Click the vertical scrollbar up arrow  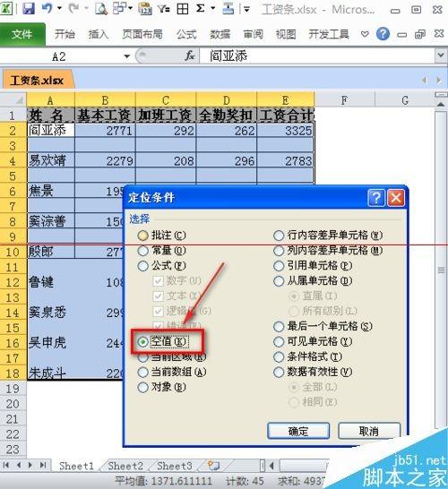click(441, 105)
